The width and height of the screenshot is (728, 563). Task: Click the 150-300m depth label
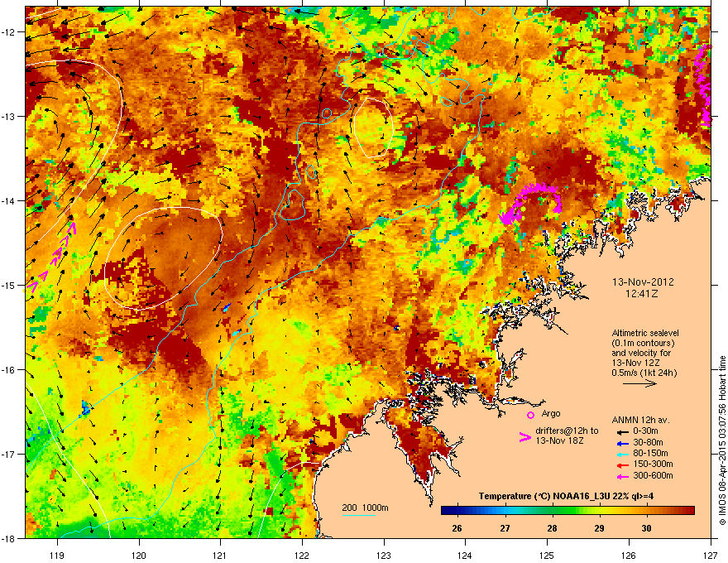653,464
